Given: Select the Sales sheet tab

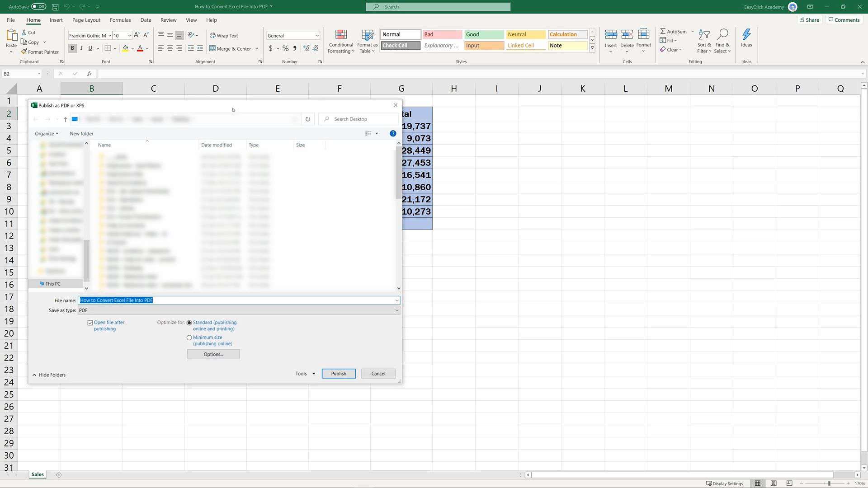Looking at the screenshot, I should coord(37,474).
